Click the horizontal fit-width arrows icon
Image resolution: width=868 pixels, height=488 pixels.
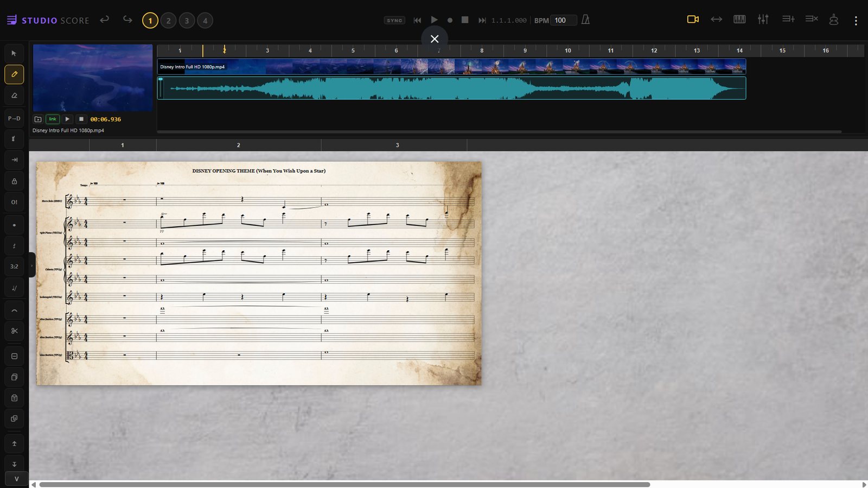pyautogui.click(x=717, y=19)
